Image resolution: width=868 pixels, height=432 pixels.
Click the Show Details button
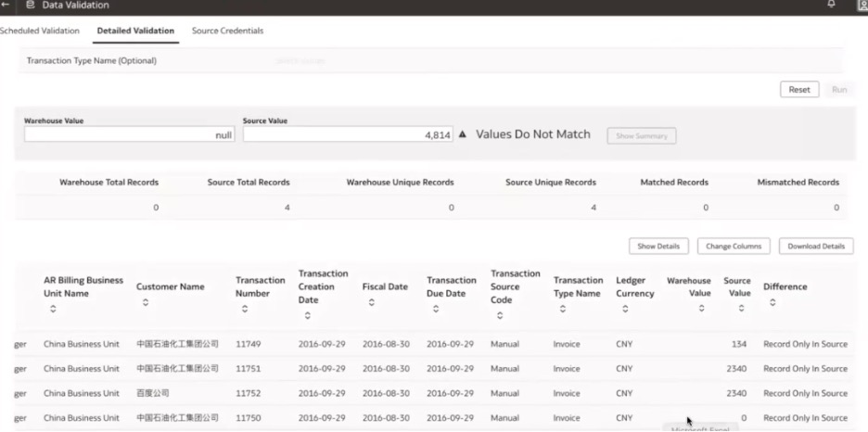(658, 247)
